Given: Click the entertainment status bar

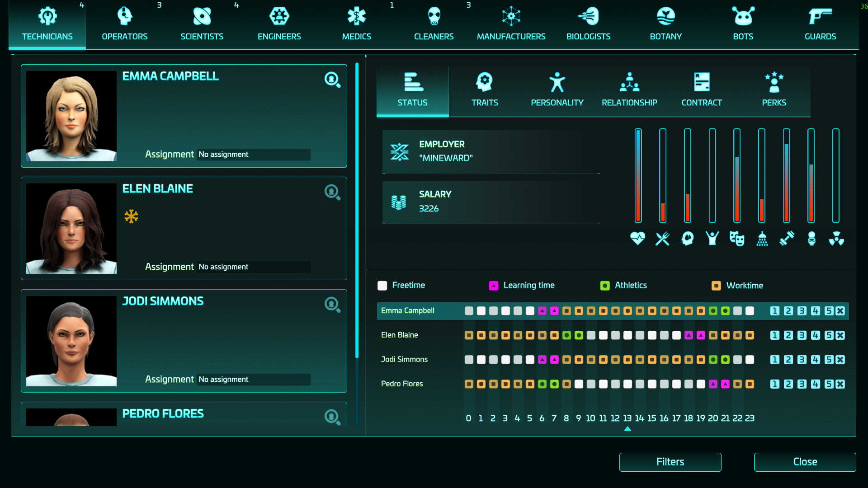Looking at the screenshot, I should 737,176.
